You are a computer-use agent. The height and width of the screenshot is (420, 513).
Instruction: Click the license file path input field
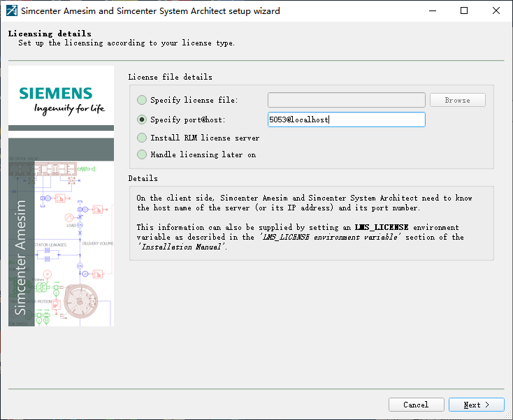[347, 100]
